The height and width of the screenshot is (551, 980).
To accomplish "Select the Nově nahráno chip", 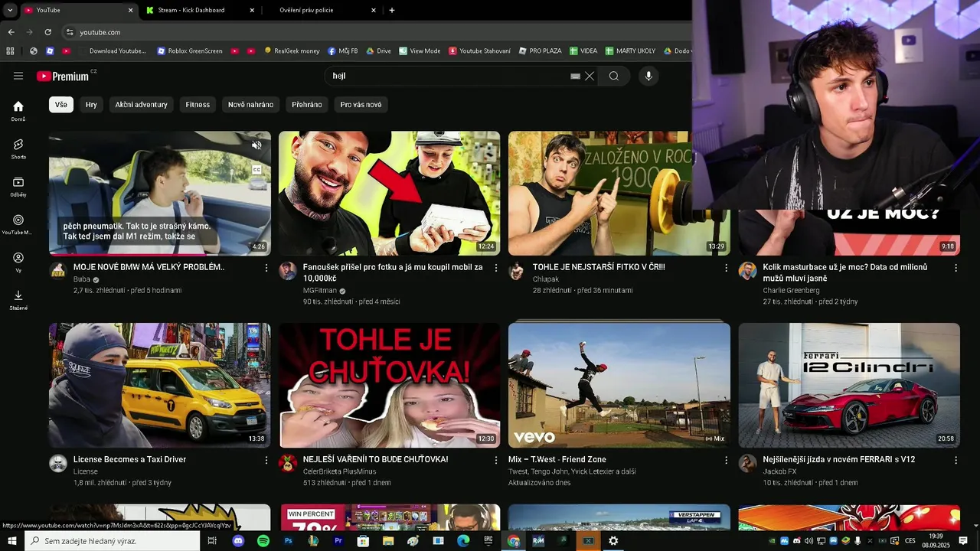I will pos(250,104).
